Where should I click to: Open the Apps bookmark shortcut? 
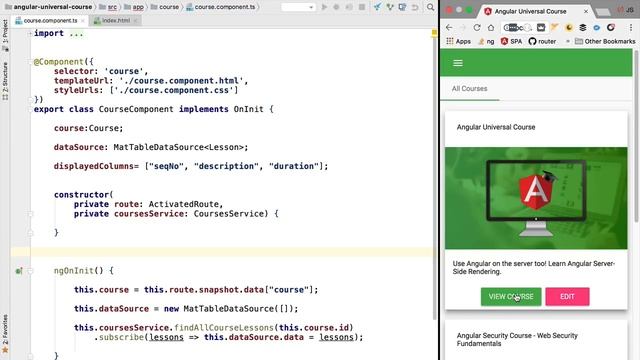click(x=459, y=41)
